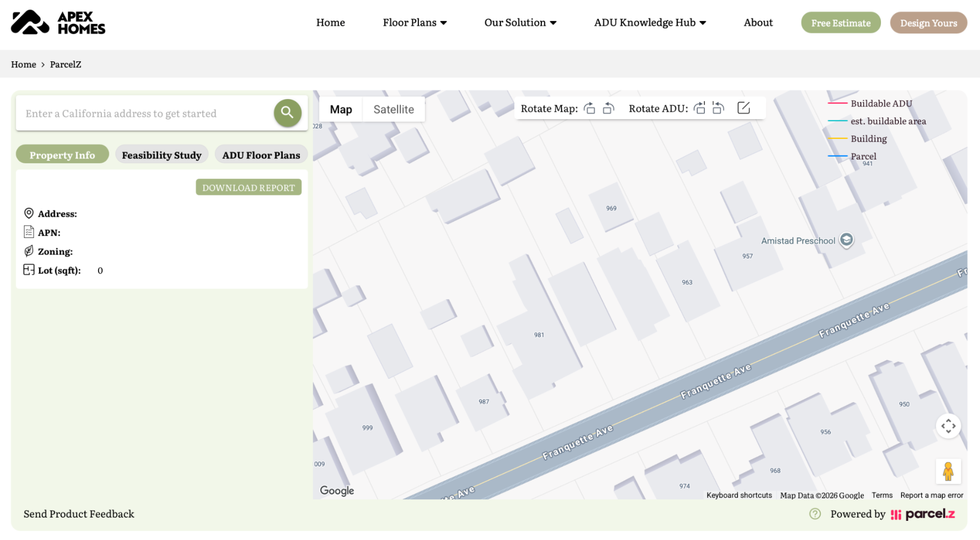Open Keyboard shortcuts link on map
Viewport: 980px width, 540px height.
click(739, 495)
